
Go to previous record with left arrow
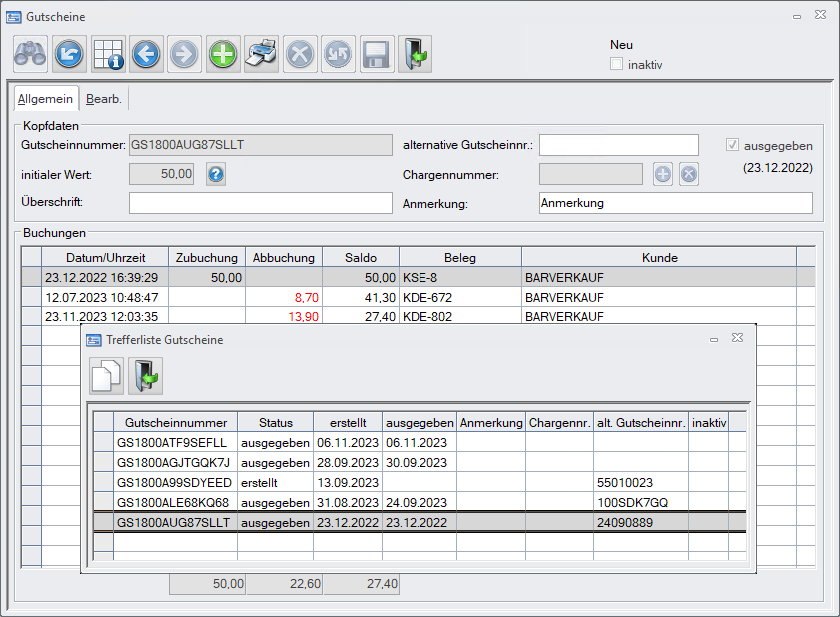pyautogui.click(x=146, y=54)
